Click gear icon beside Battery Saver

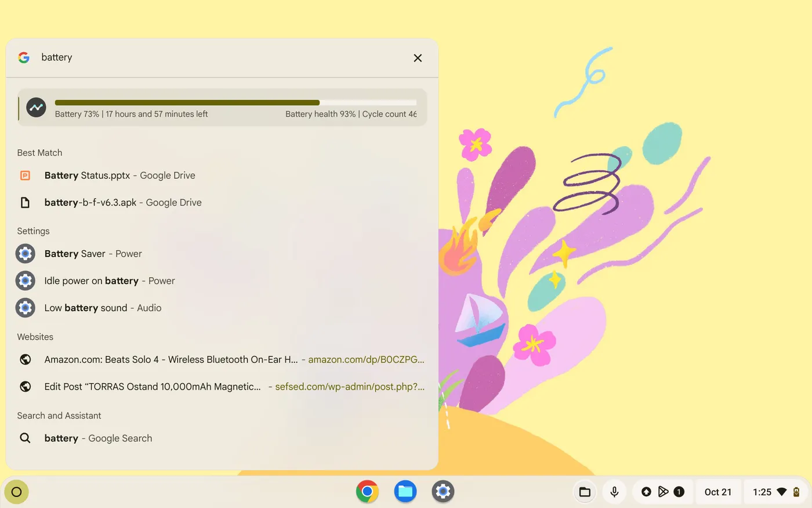click(25, 254)
